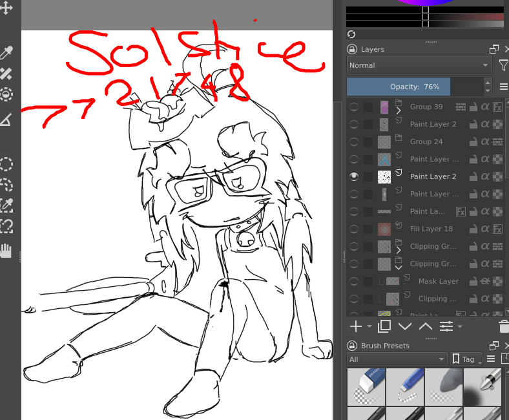
Task: Tick checkbox beside Group 24
Action: tap(368, 142)
